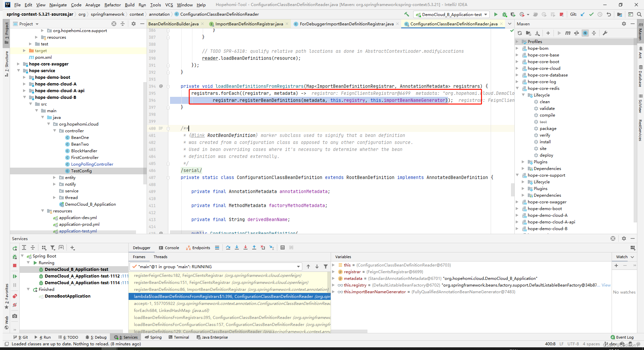
Task: Resume program in Services sidebar
Action: (x=15, y=276)
